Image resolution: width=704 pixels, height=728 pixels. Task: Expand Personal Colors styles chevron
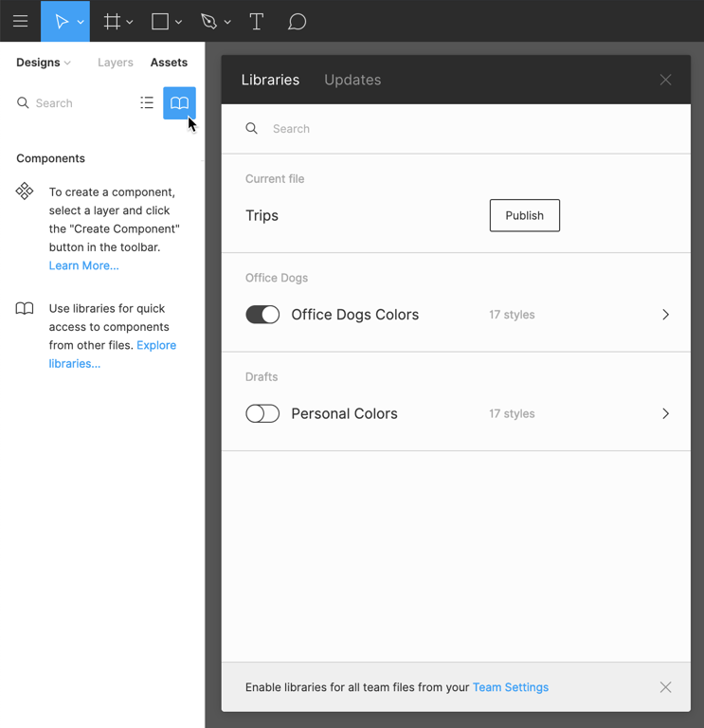pos(665,413)
